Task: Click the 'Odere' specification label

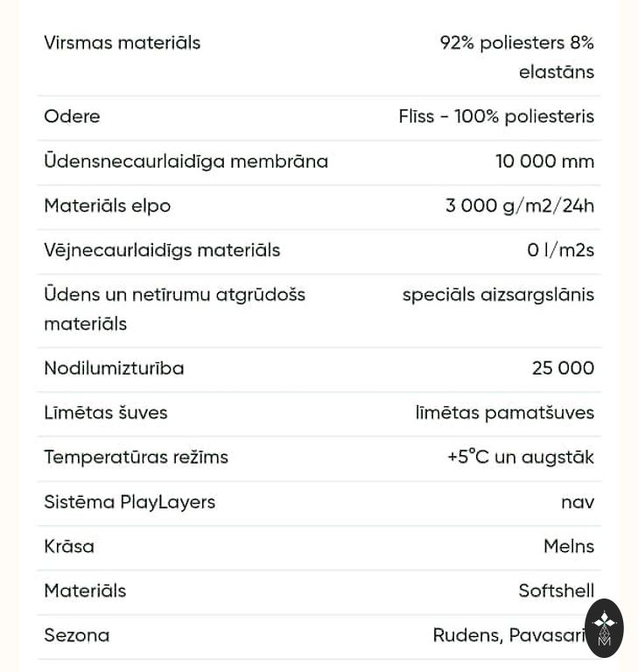Action: point(72,116)
